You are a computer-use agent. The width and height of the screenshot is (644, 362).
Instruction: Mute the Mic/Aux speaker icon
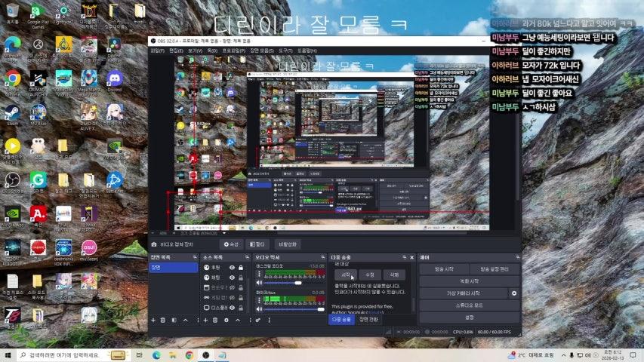pos(259,309)
